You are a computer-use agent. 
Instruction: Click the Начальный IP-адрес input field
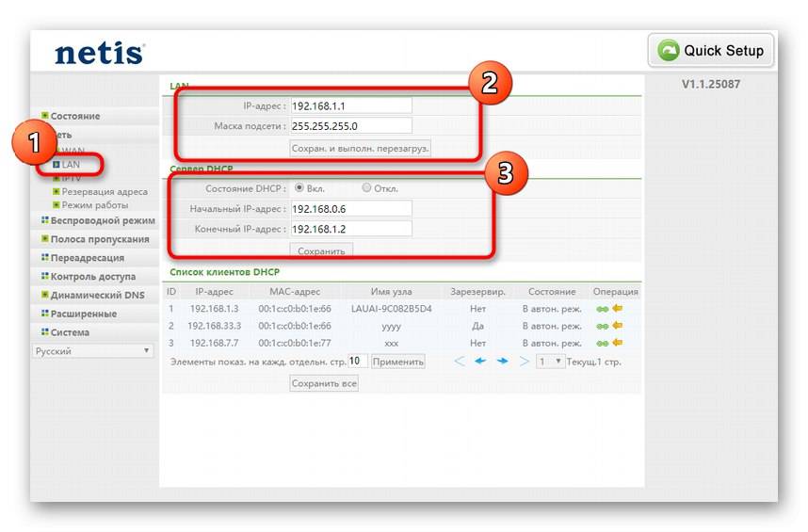[351, 209]
